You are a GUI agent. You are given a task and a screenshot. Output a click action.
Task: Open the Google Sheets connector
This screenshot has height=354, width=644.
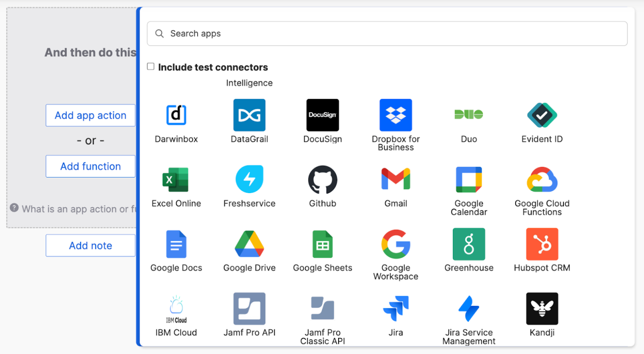[x=323, y=244]
